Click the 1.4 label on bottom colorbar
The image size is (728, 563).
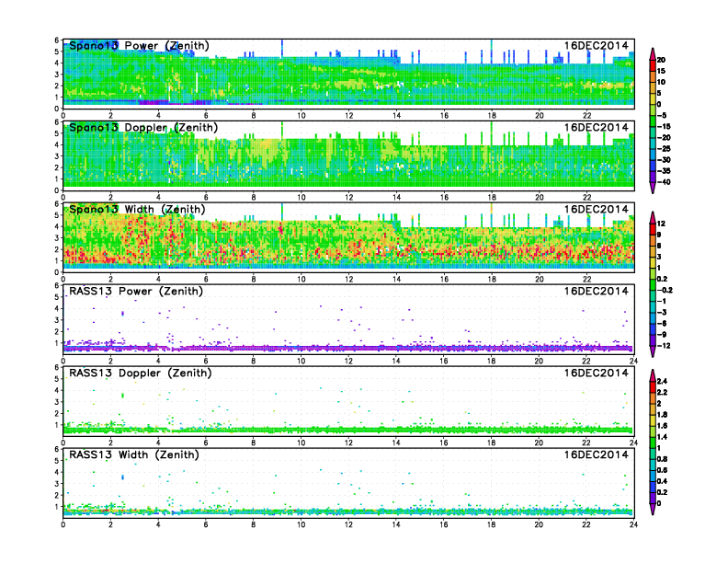click(662, 437)
